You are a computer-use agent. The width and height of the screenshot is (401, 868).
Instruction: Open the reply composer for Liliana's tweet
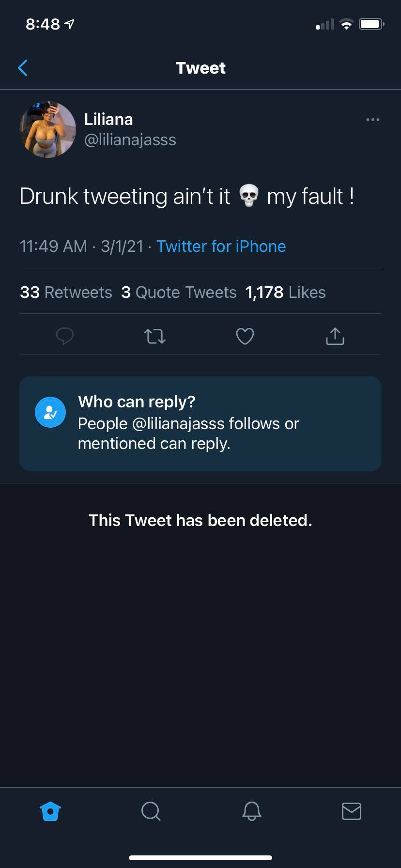pos(65,336)
